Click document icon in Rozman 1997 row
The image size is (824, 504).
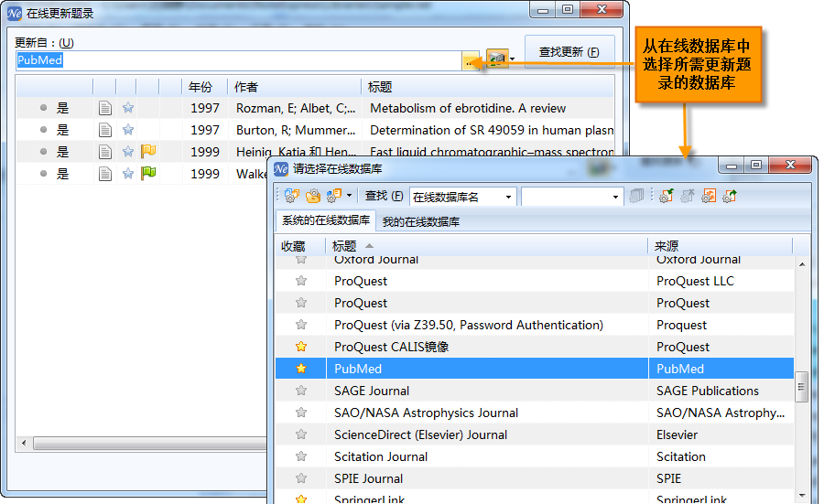point(105,108)
